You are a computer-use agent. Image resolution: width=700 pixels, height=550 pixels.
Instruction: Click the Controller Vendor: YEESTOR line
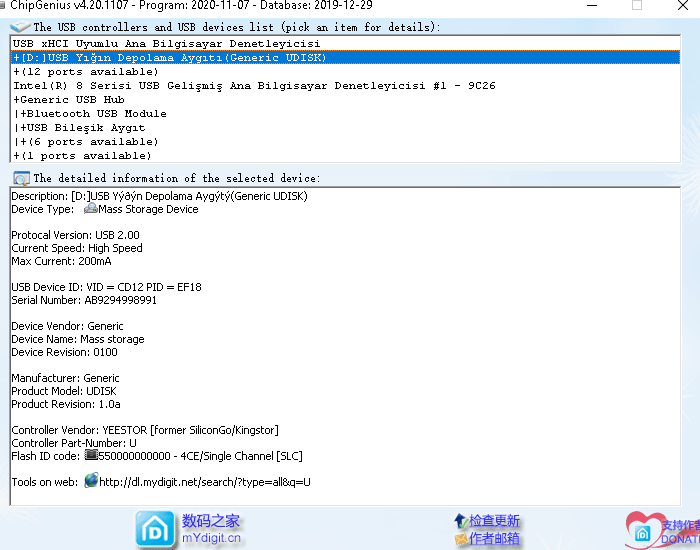coord(145,430)
